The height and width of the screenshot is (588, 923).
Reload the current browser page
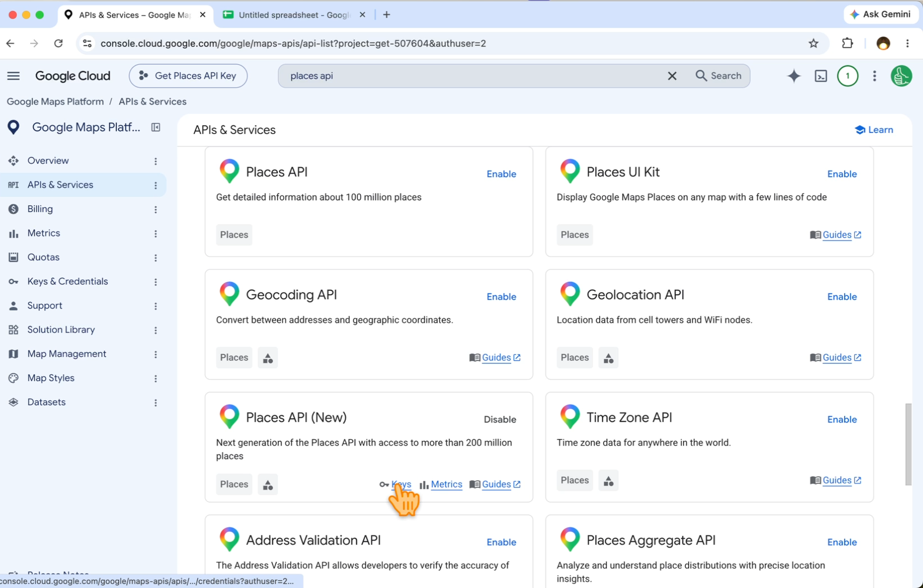click(x=58, y=43)
